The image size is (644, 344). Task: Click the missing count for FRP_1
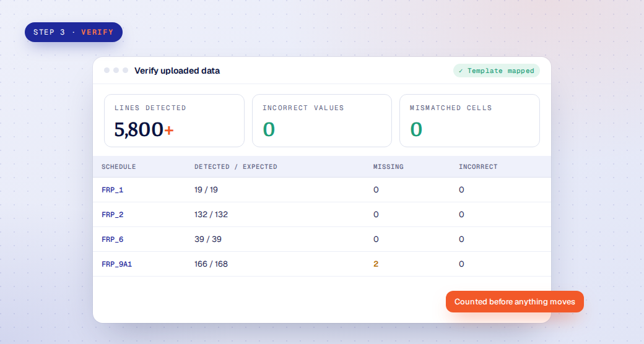point(376,190)
